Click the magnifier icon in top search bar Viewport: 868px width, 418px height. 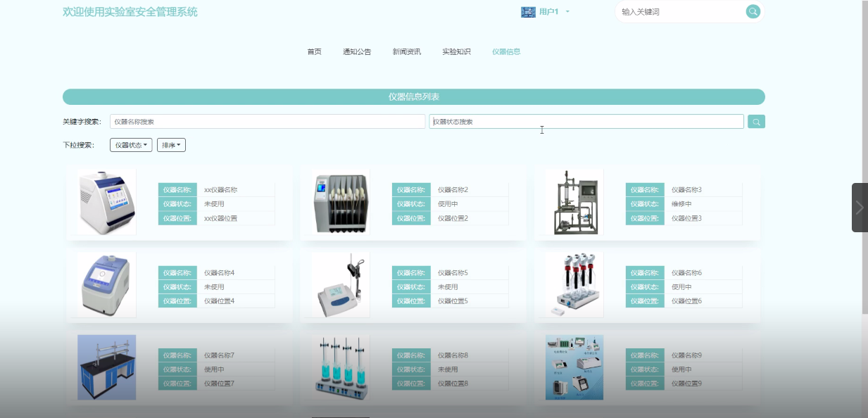752,11
